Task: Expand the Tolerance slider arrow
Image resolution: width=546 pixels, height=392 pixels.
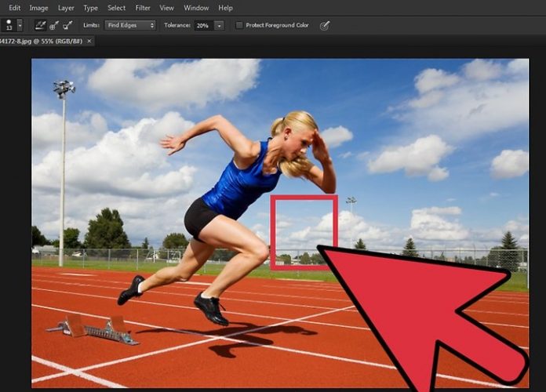Action: (219, 25)
